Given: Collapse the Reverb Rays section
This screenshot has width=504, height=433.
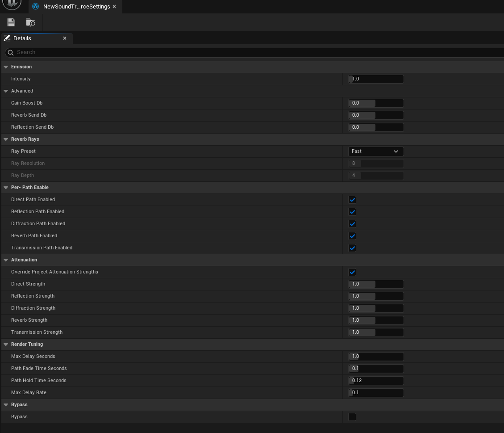Looking at the screenshot, I should click(x=6, y=139).
